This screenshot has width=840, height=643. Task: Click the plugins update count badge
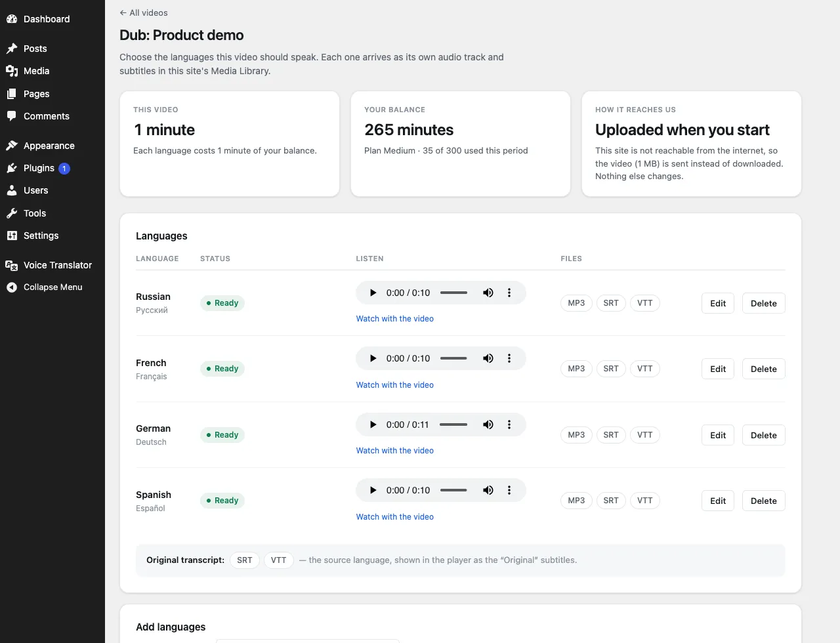(64, 169)
